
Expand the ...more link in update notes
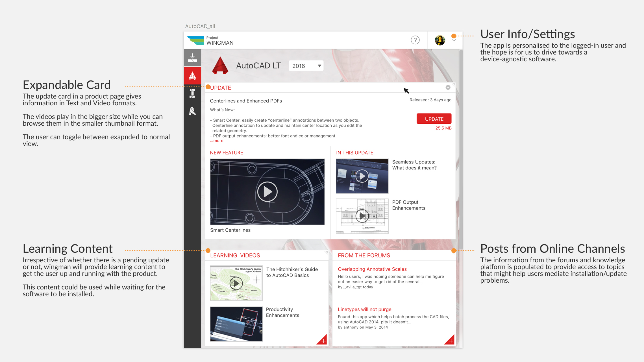tap(217, 141)
